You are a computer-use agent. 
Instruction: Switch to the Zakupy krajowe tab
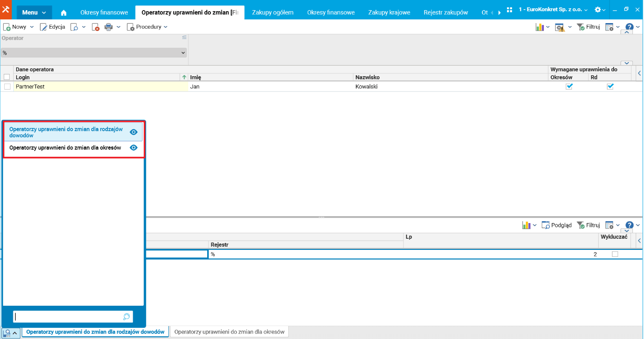389,12
